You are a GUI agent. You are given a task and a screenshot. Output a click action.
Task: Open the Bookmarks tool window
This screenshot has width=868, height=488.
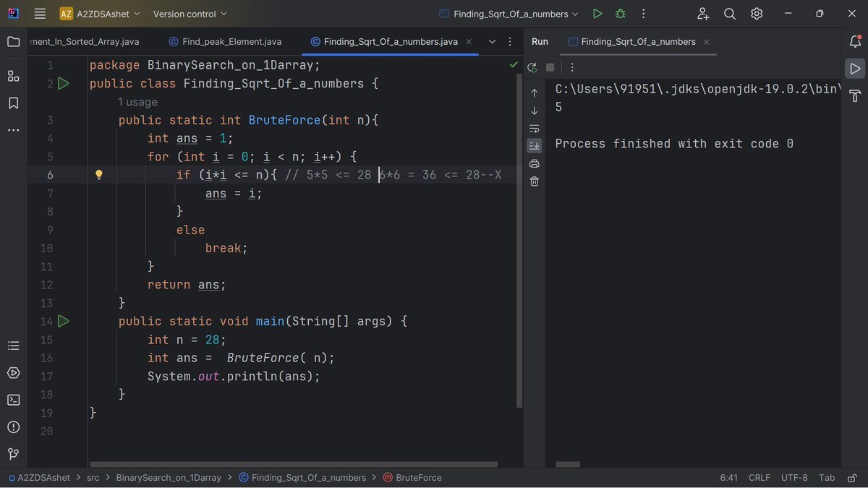[x=13, y=103]
